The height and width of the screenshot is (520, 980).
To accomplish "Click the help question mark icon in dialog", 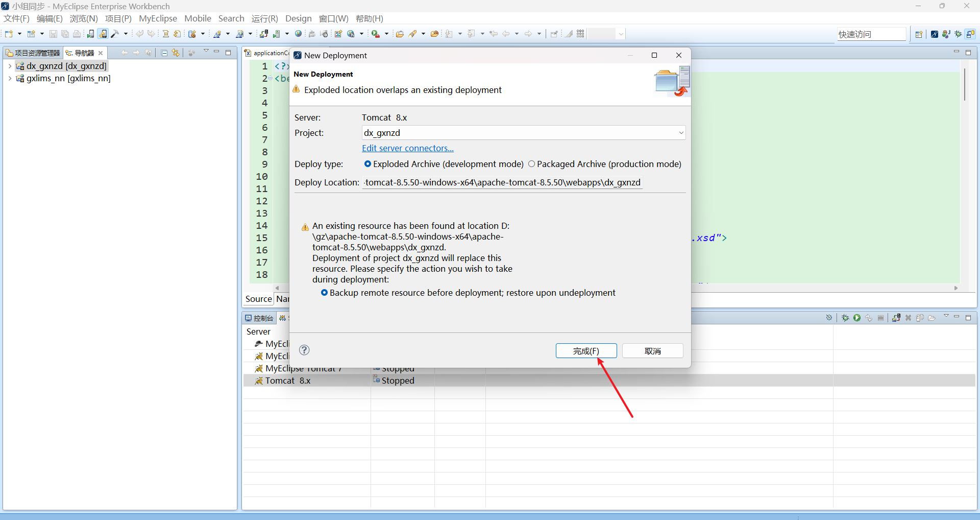I will point(304,350).
